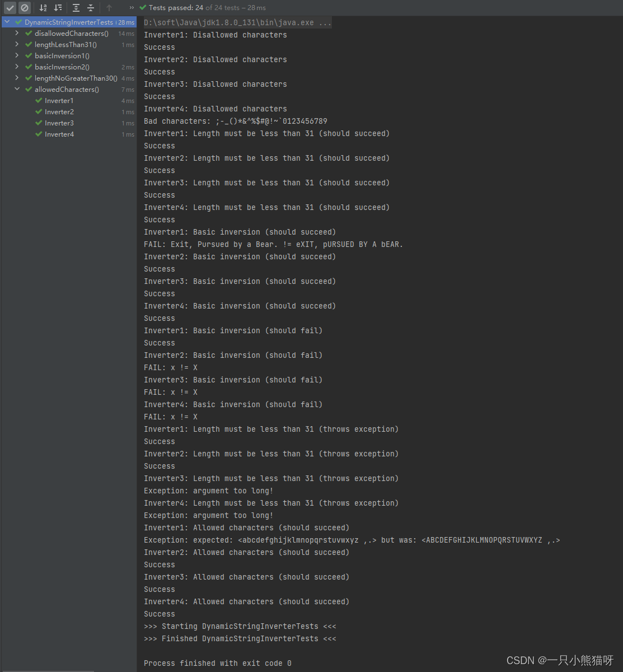Screen dimensions: 623x672
Task: Click 'Inverter1: Disallowed characters' console line
Action: (x=216, y=35)
